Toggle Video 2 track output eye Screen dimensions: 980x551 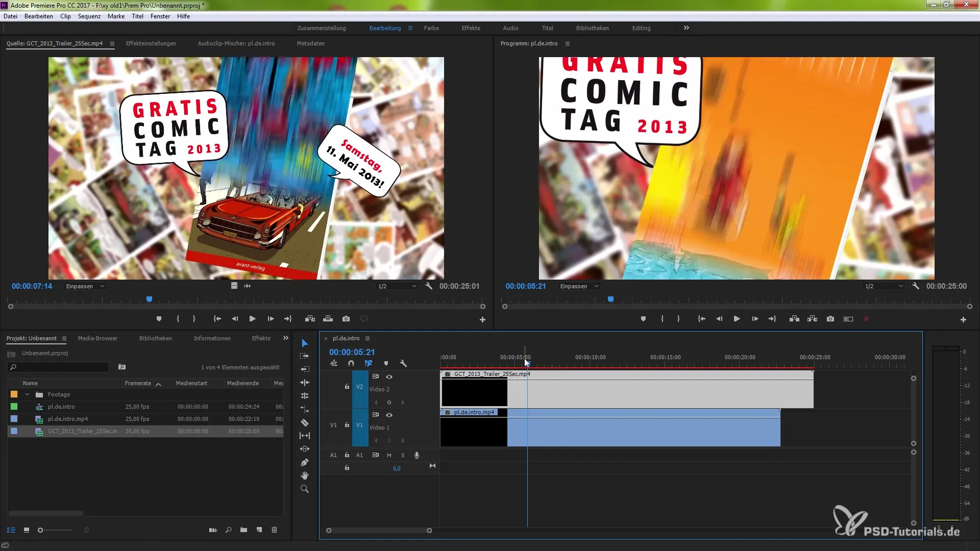point(389,377)
